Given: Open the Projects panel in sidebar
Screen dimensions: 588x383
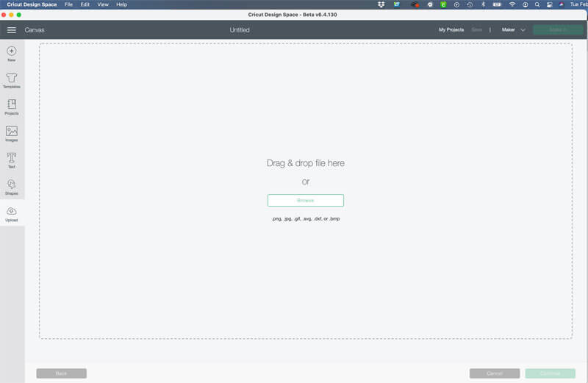Looking at the screenshot, I should click(12, 107).
